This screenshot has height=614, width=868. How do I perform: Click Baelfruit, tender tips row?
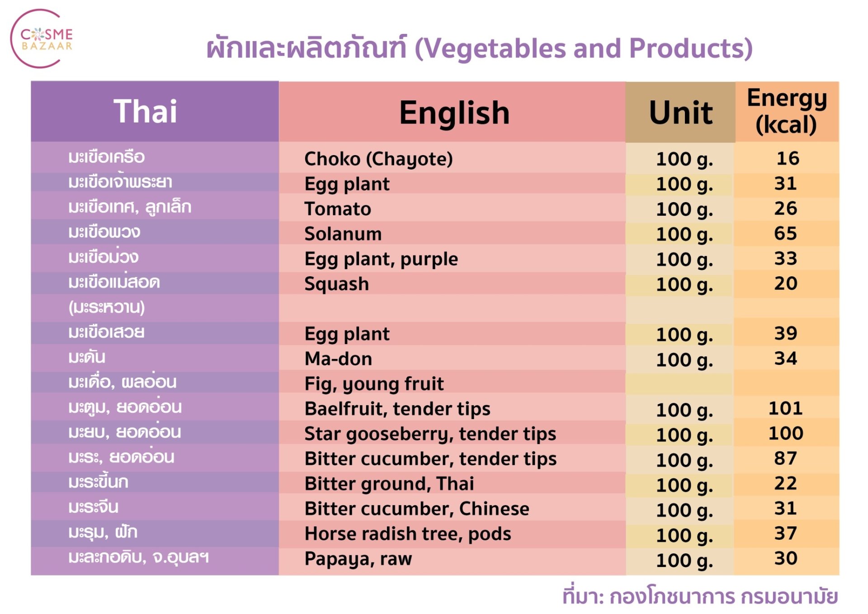click(435, 409)
